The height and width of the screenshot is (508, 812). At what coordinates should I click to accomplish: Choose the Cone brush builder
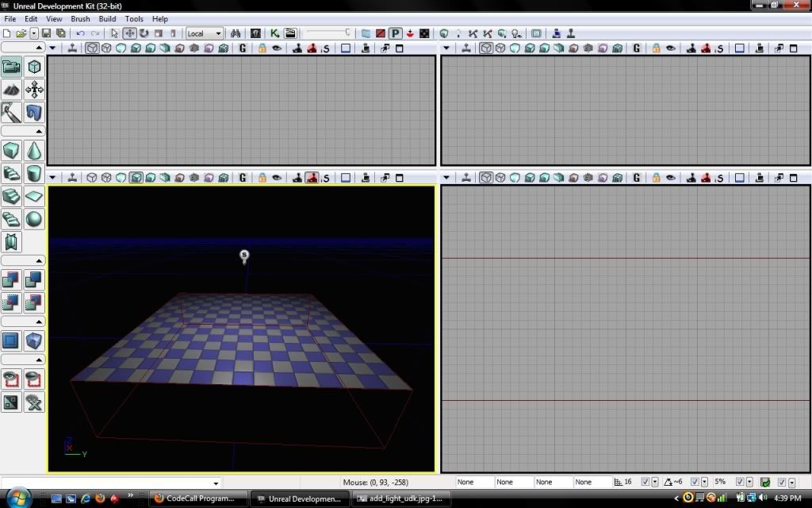tap(34, 150)
